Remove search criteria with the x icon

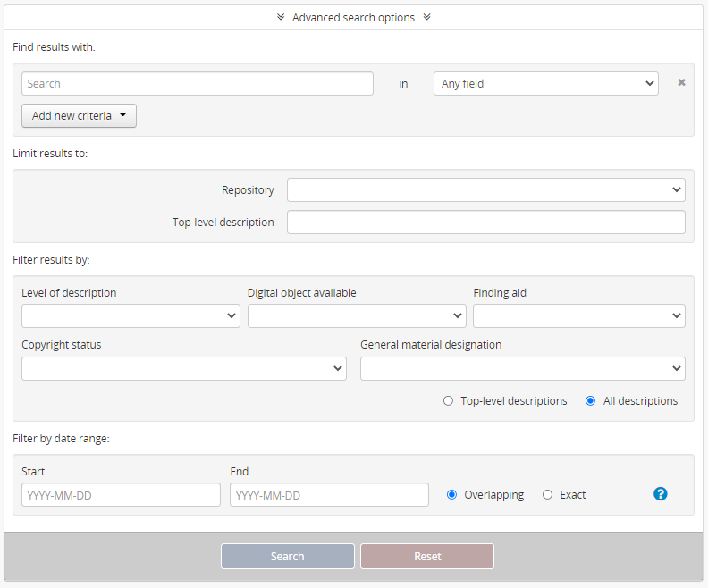681,83
